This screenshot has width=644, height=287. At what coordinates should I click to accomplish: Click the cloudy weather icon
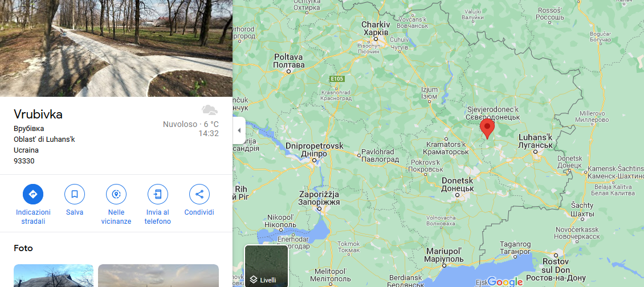click(210, 110)
